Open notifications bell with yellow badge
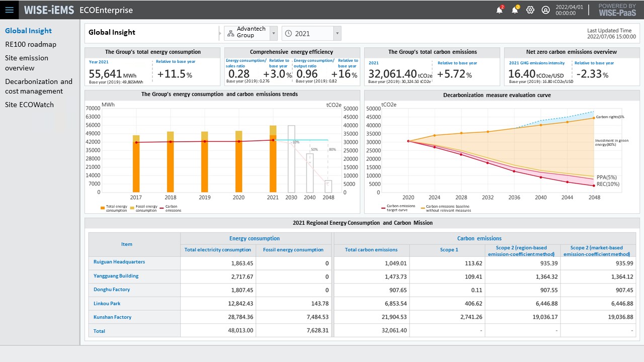This screenshot has width=644, height=362. tap(515, 10)
